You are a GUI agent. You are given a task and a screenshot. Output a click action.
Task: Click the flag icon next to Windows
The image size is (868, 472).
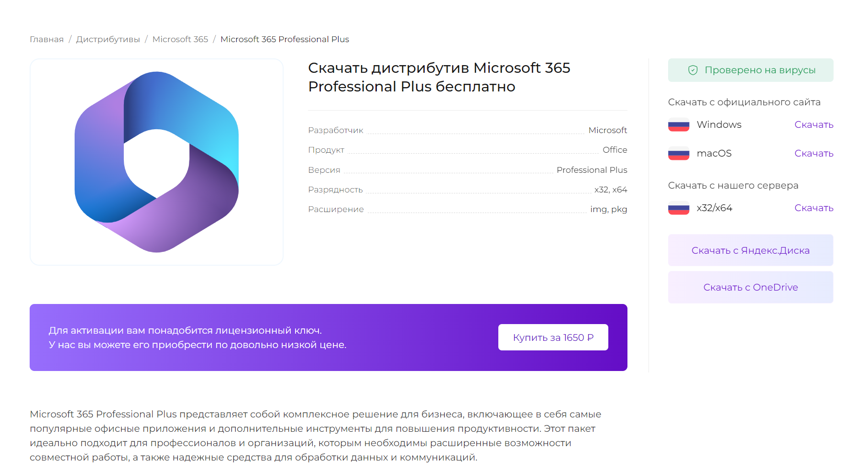click(679, 124)
